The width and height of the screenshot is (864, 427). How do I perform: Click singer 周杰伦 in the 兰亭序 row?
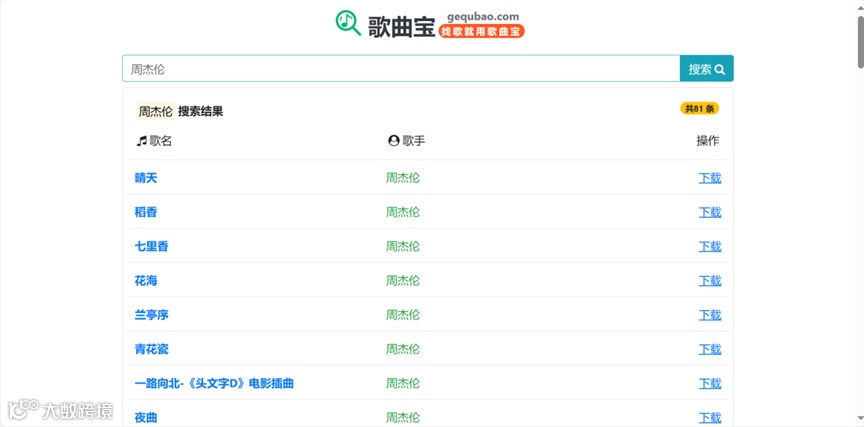403,315
